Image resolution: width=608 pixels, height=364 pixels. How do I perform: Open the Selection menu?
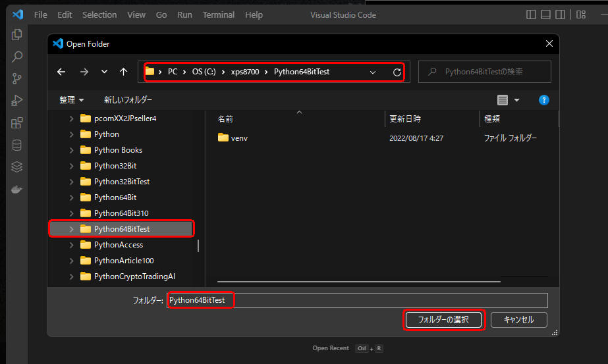pos(99,14)
